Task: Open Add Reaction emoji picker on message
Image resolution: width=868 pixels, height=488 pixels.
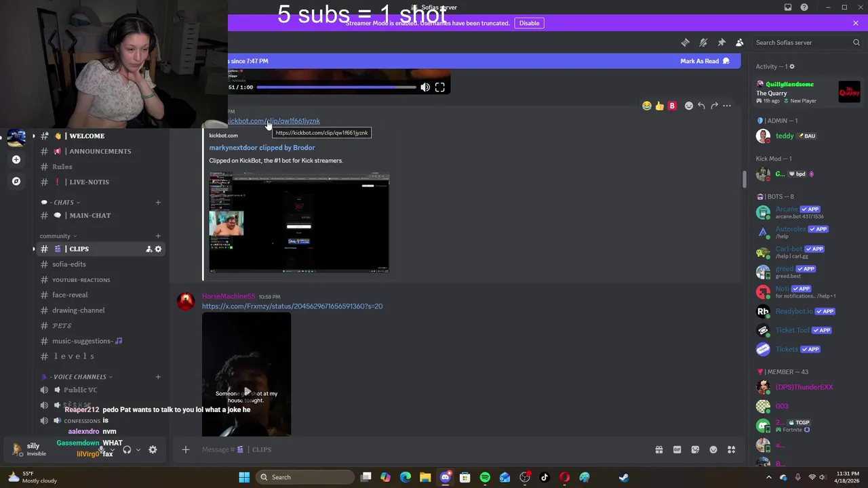Action: click(x=689, y=106)
